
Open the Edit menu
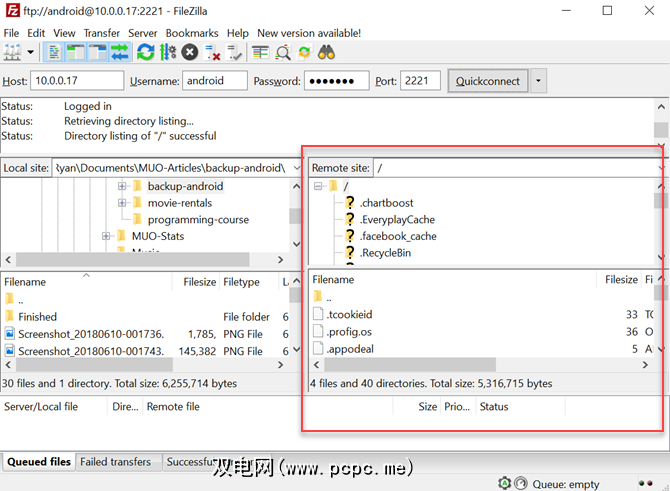pyautogui.click(x=36, y=33)
